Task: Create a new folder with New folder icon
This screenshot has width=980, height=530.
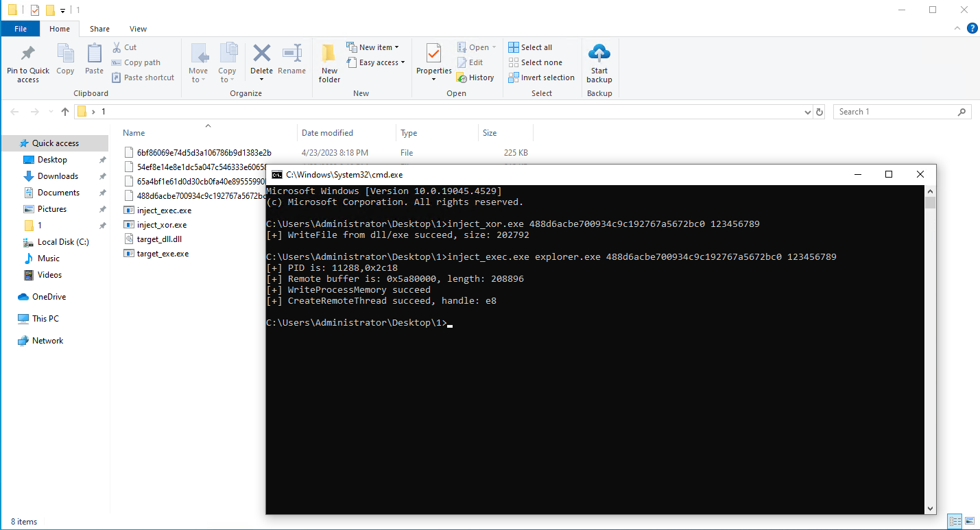Action: (329, 55)
